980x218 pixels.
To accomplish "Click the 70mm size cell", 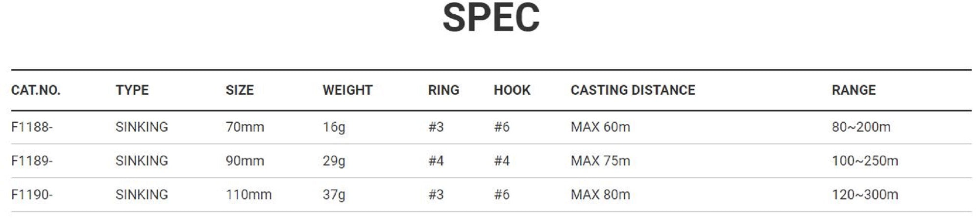I will pos(245,127).
